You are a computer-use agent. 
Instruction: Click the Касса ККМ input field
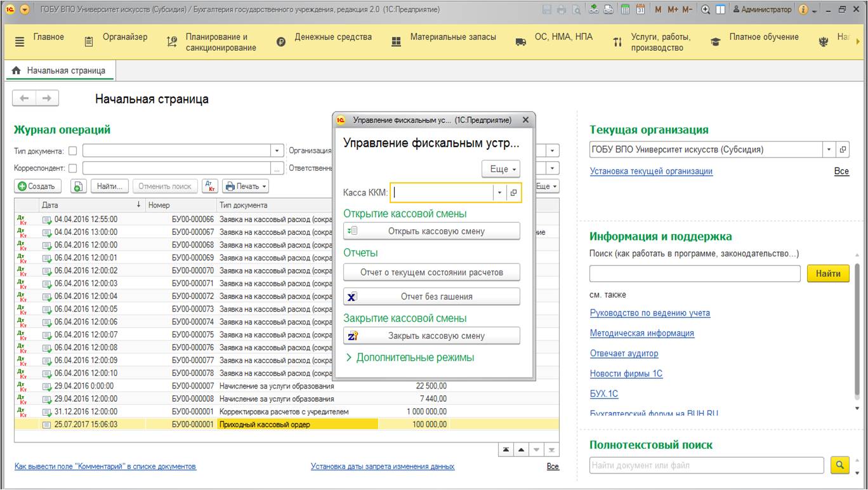click(442, 192)
